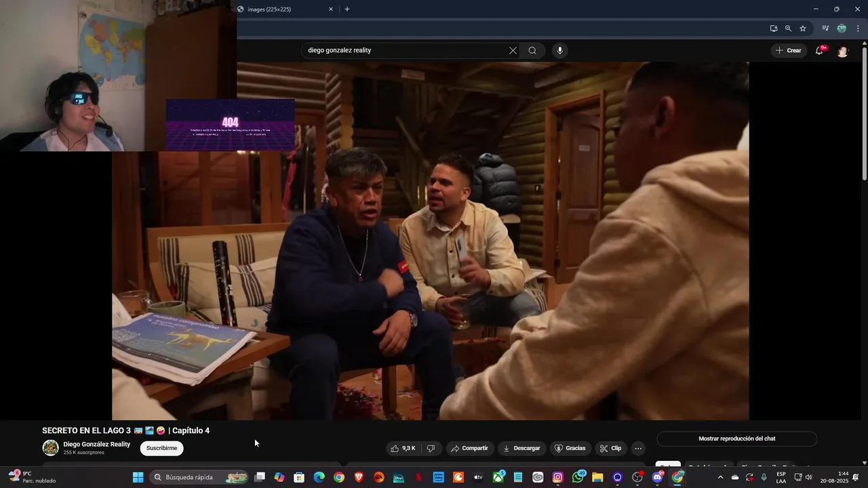Open the weather widget showing 9°C

point(32,477)
